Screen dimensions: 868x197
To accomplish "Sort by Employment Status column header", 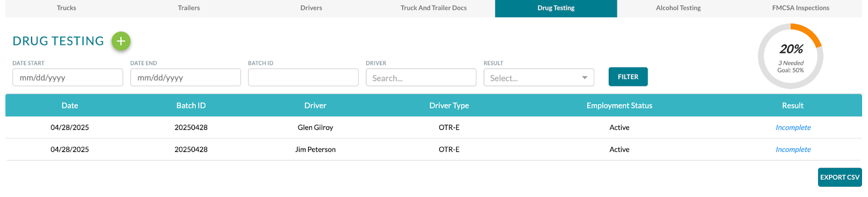I will 620,106.
